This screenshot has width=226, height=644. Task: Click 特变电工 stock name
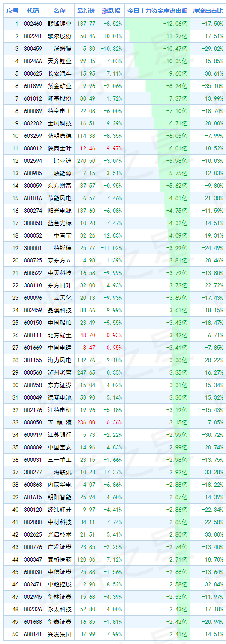[60, 111]
